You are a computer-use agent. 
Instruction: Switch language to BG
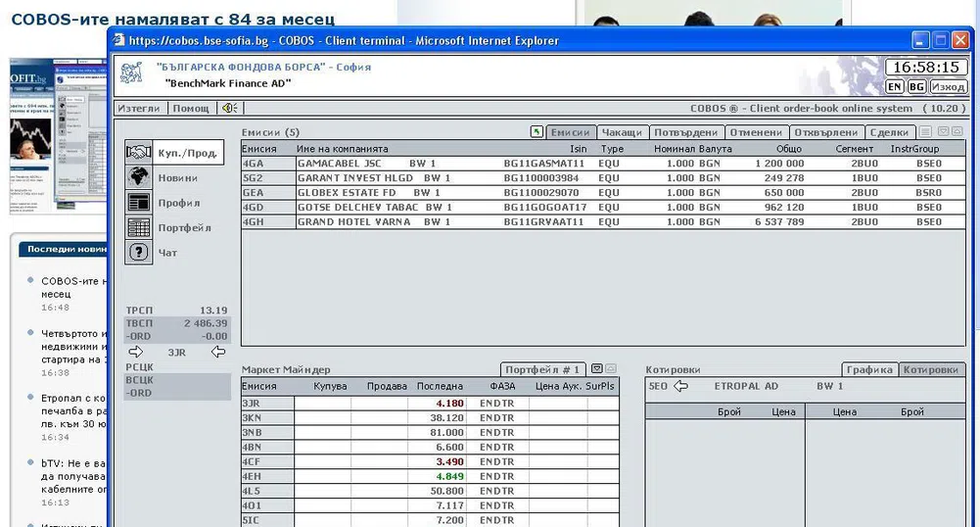pos(916,87)
